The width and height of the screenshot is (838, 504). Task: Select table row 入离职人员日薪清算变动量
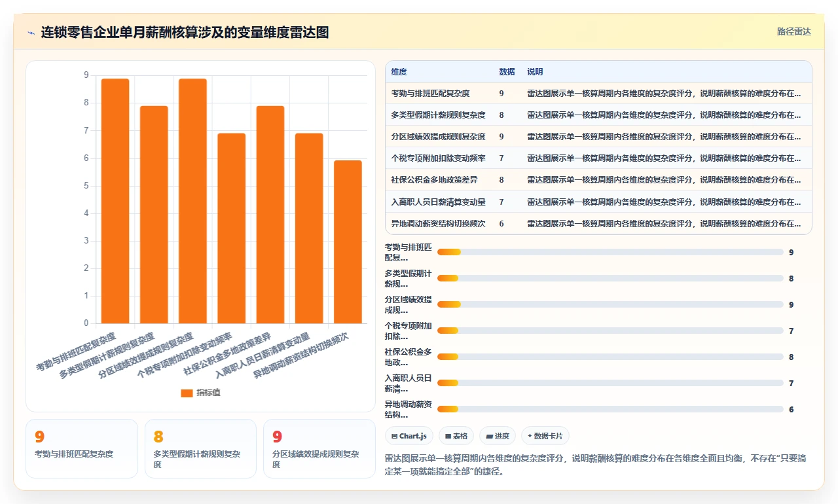click(598, 202)
